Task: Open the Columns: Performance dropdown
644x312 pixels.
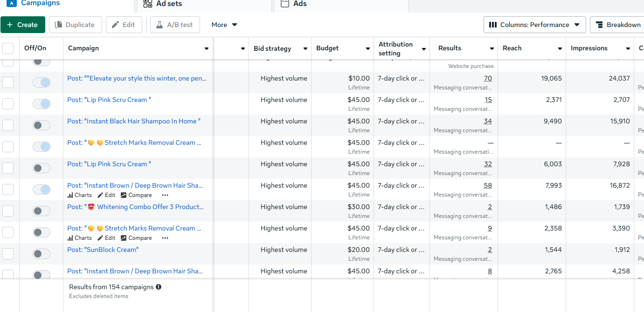Action: coord(534,25)
